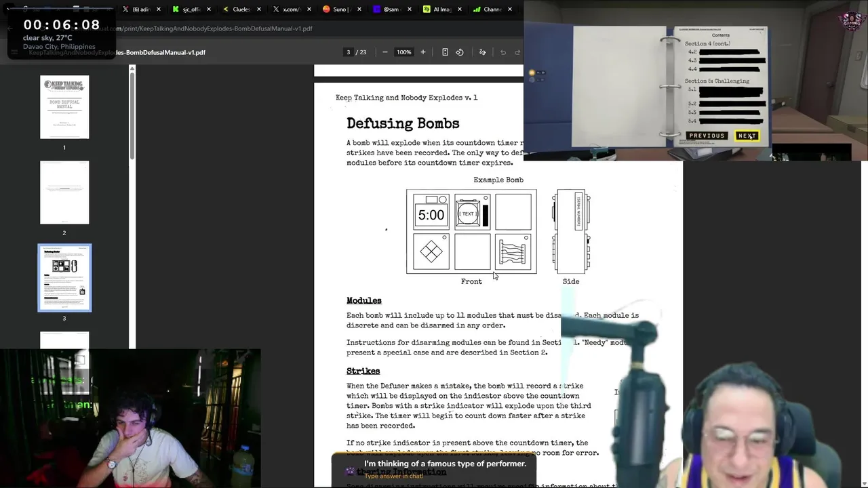Edit the PDF page number field
This screenshot has height=488, width=868.
349,52
